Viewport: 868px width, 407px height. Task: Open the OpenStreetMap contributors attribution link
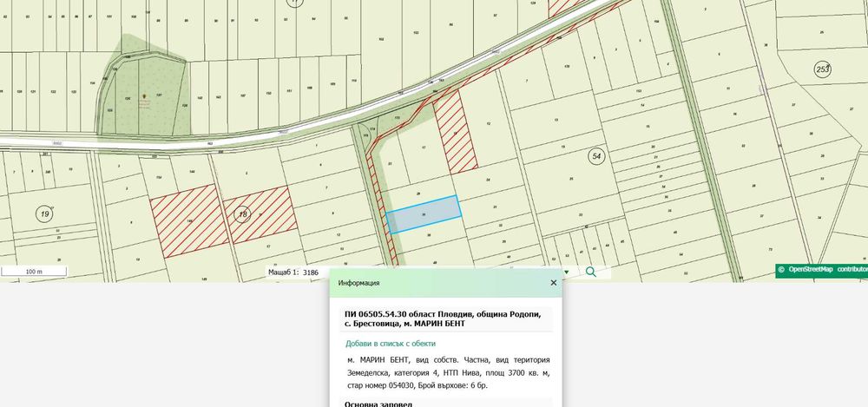click(821, 270)
